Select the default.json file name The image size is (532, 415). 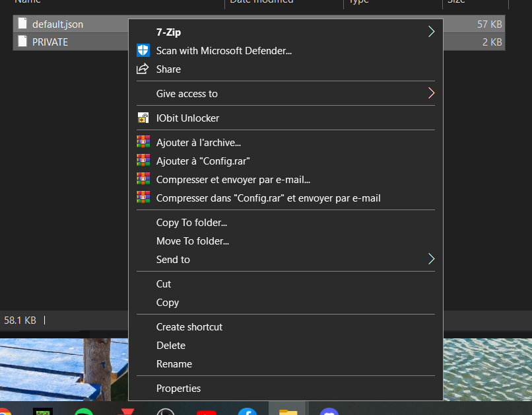57,24
